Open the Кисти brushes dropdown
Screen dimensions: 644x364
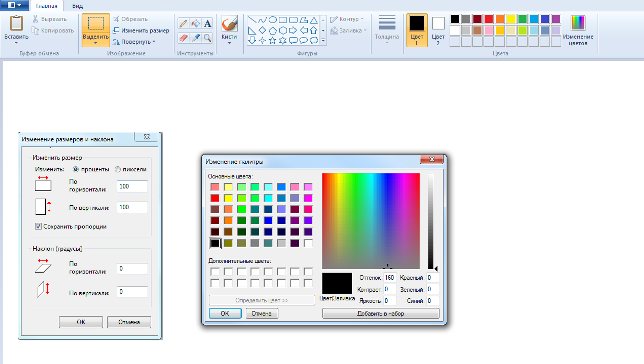tap(229, 43)
